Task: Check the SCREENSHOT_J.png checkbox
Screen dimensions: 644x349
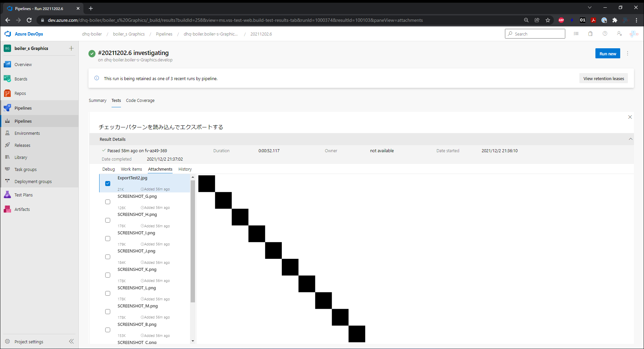Action: coord(108,257)
